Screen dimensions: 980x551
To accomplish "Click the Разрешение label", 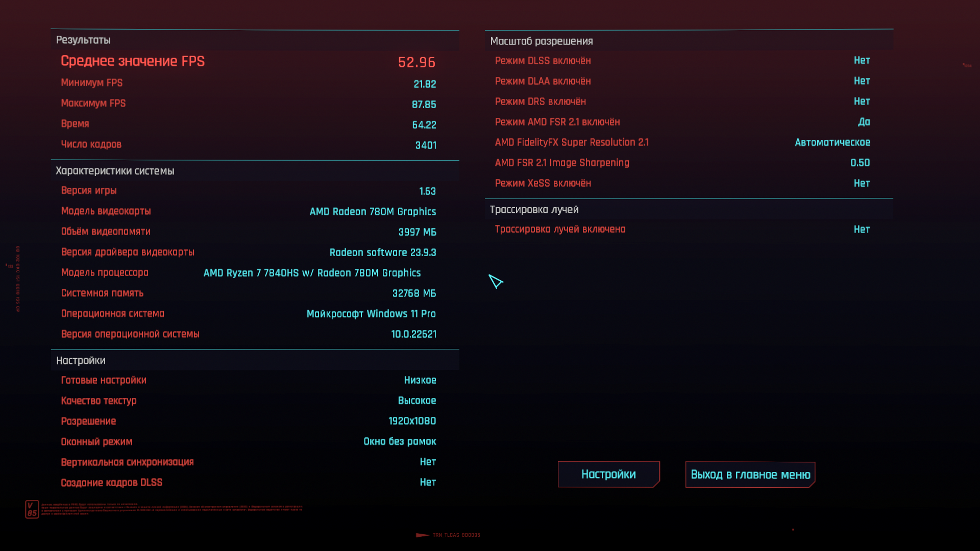I will click(x=88, y=421).
